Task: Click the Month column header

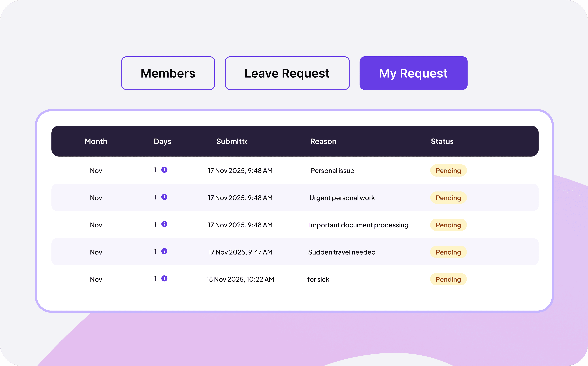Action: (96, 141)
